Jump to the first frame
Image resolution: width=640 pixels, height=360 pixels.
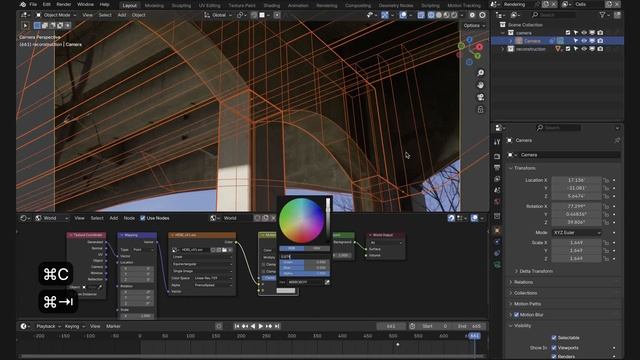click(237, 326)
